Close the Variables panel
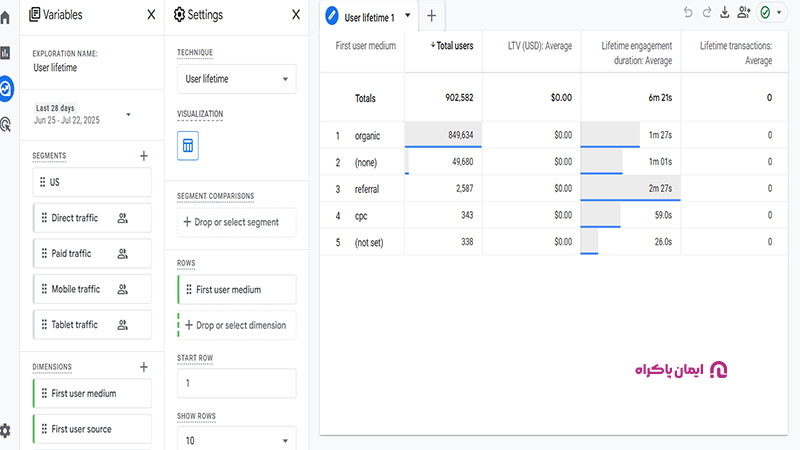Screen dimensions: 800x450 tap(151, 15)
